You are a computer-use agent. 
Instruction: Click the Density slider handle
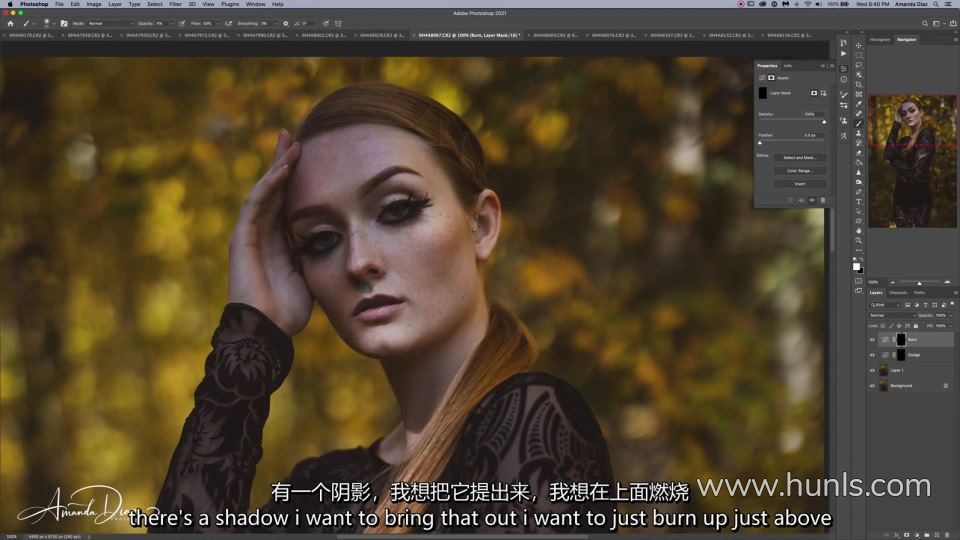click(824, 122)
